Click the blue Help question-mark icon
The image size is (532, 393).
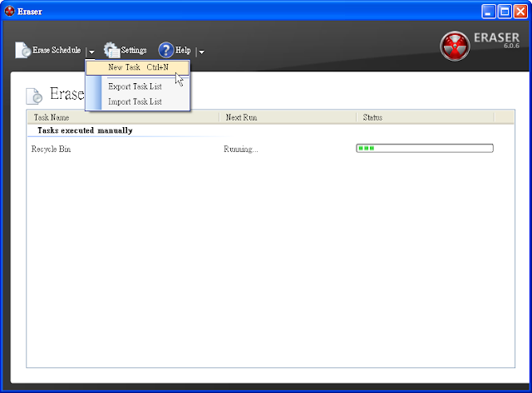[166, 50]
